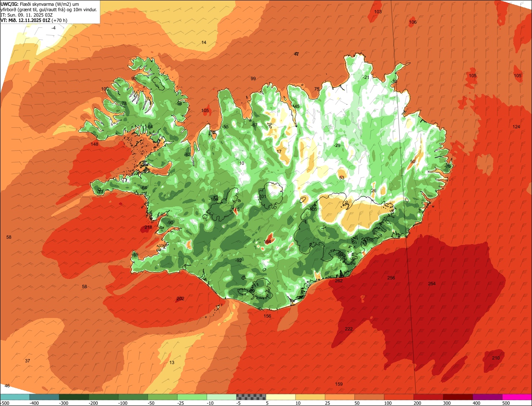Click the '78' value in the Westfjords
The image size is (532, 406).
[x=124, y=103]
